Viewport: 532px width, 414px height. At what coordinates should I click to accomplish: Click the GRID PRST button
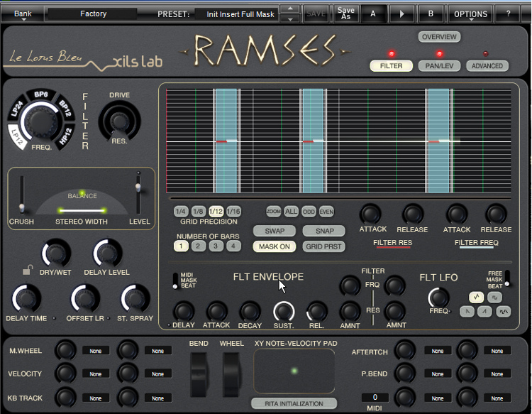324,246
